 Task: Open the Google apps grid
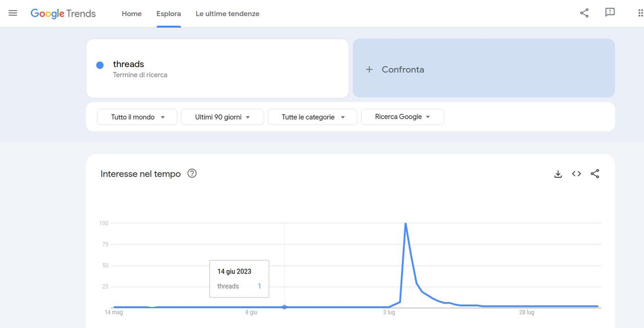pos(640,13)
